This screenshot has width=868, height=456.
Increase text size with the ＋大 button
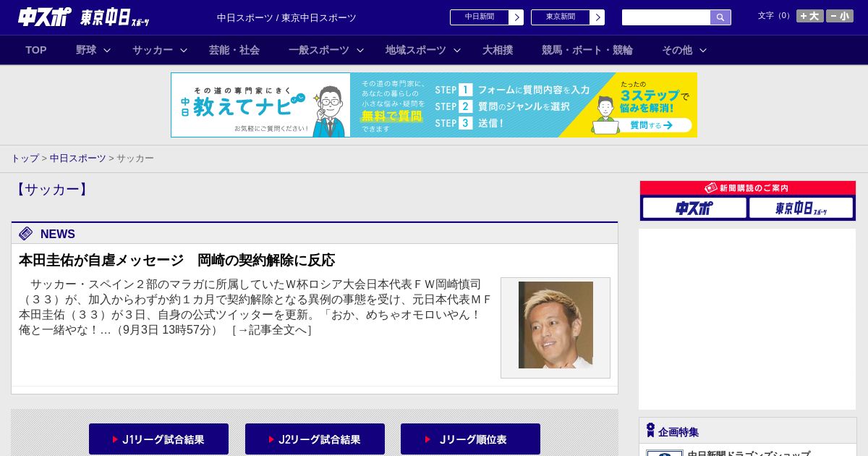pyautogui.click(x=809, y=16)
